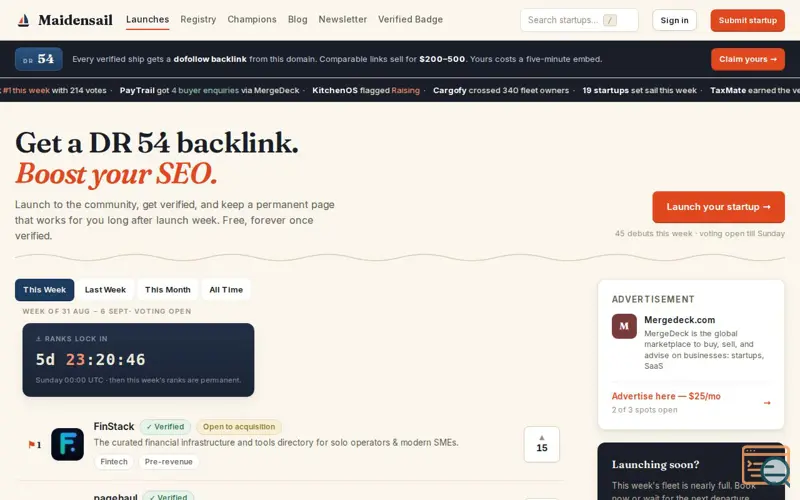Image resolution: width=800 pixels, height=500 pixels.
Task: Click the Claim yours button
Action: [747, 59]
